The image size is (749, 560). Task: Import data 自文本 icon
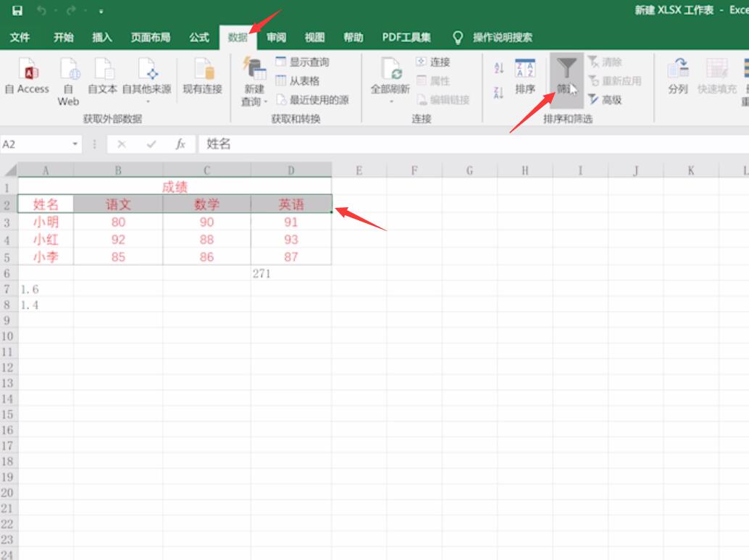pos(102,75)
